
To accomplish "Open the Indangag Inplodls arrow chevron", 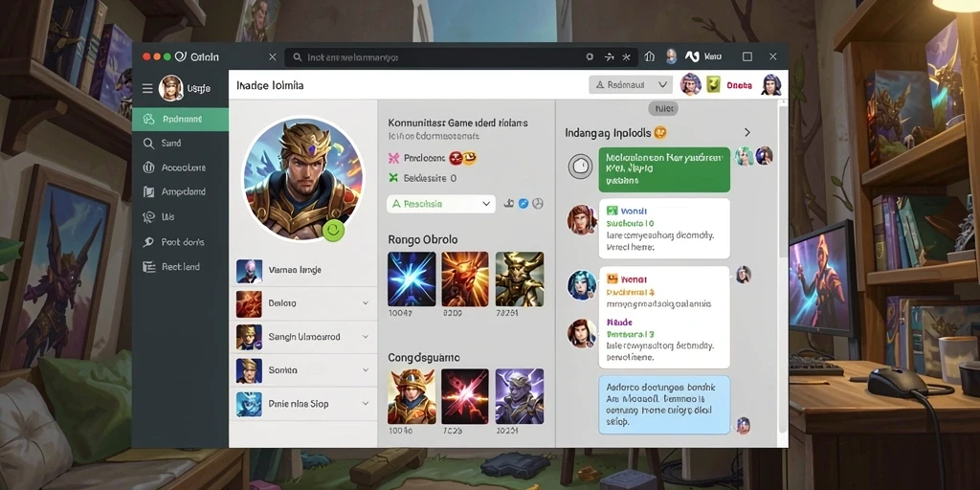I will (x=746, y=132).
